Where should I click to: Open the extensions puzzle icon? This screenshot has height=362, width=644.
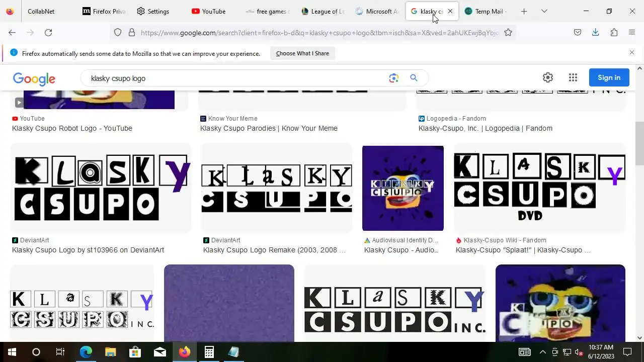pos(614,32)
